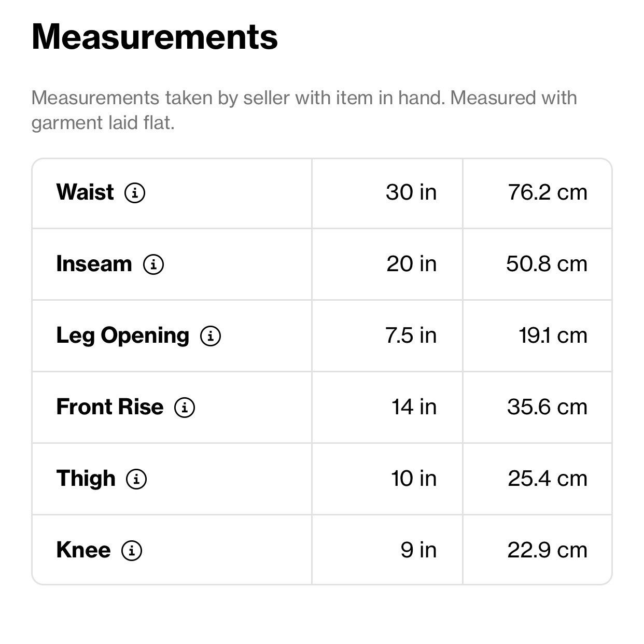Tap the Inseam info icon
The width and height of the screenshot is (644, 644).
pos(153,264)
